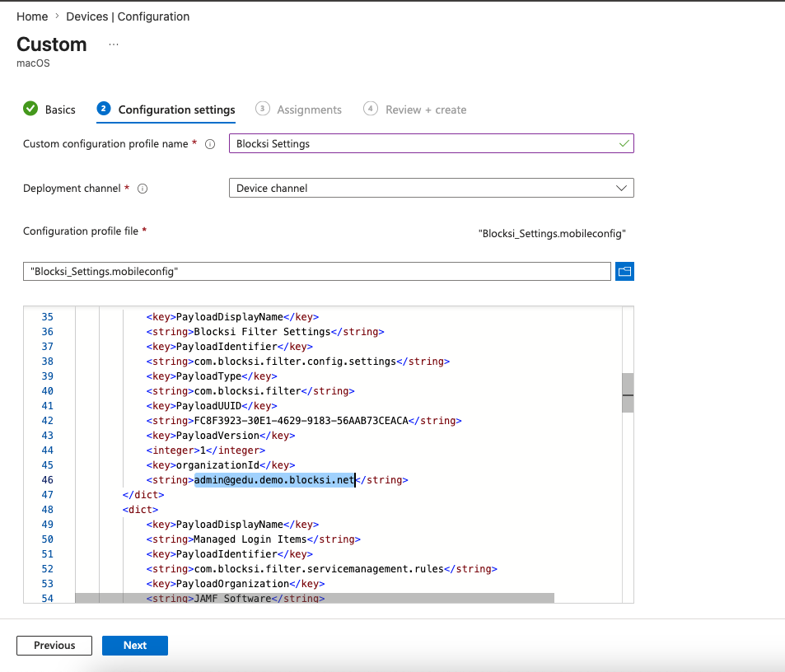Screen dimensions: 785x672
Task: Click PayloadIdentifier key on line 51
Action: [x=227, y=554]
